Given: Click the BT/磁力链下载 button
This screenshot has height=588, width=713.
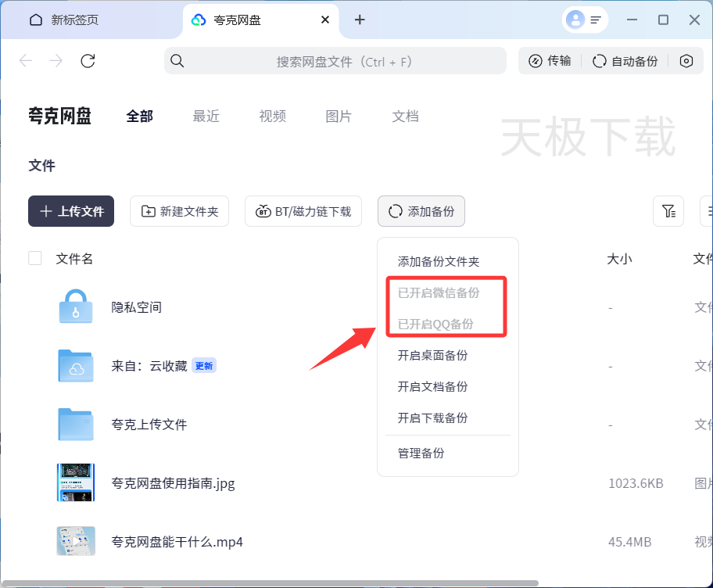Looking at the screenshot, I should [x=303, y=211].
